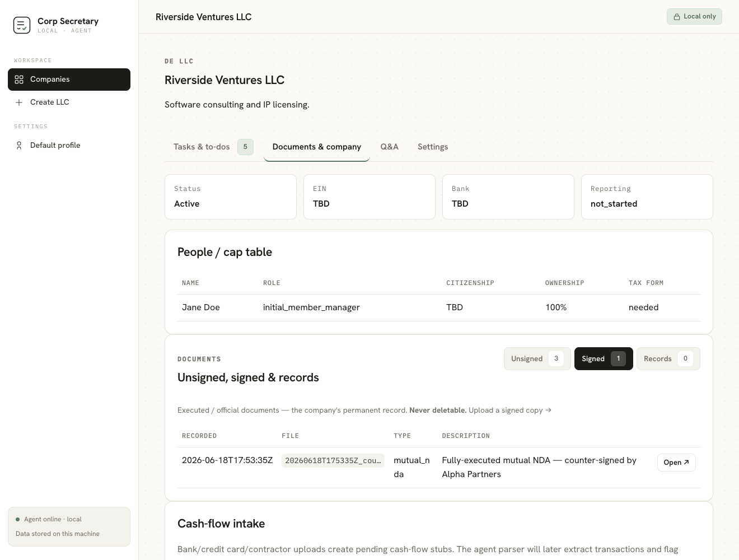Image resolution: width=739 pixels, height=560 pixels.
Task: Click the People / cap table heading
Action: [224, 252]
